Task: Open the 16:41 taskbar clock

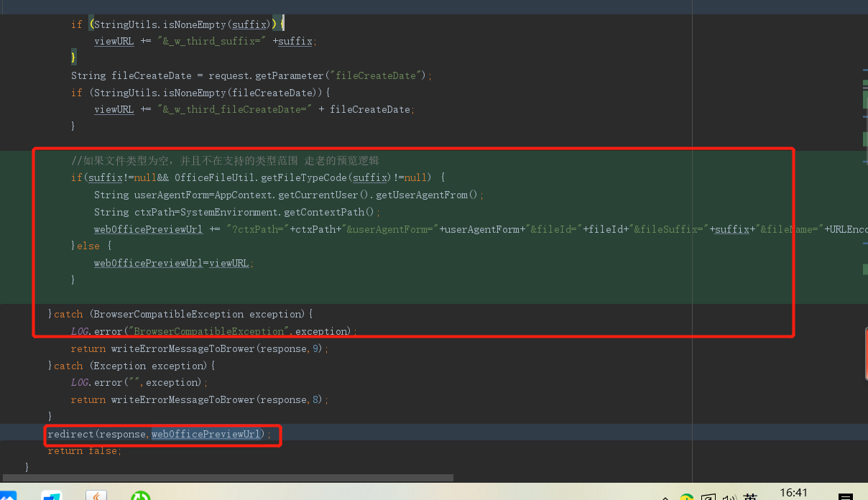Action: tap(793, 493)
